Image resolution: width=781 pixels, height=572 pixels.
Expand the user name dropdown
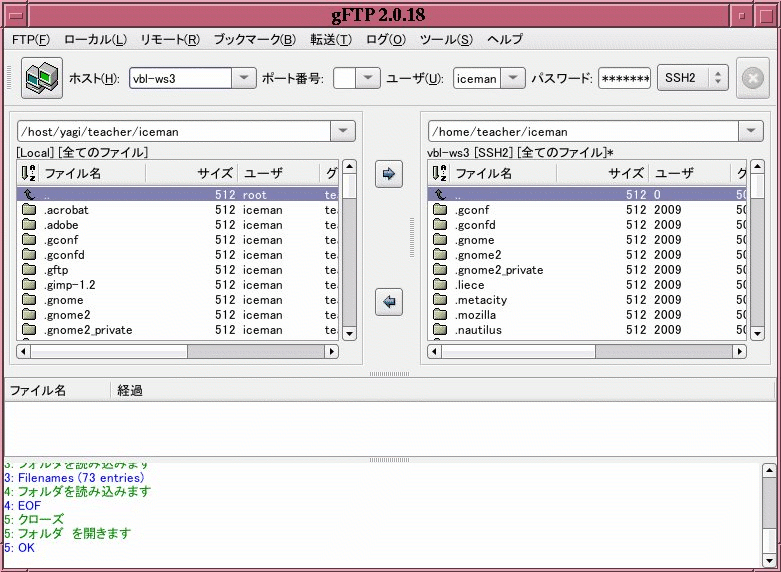point(513,78)
